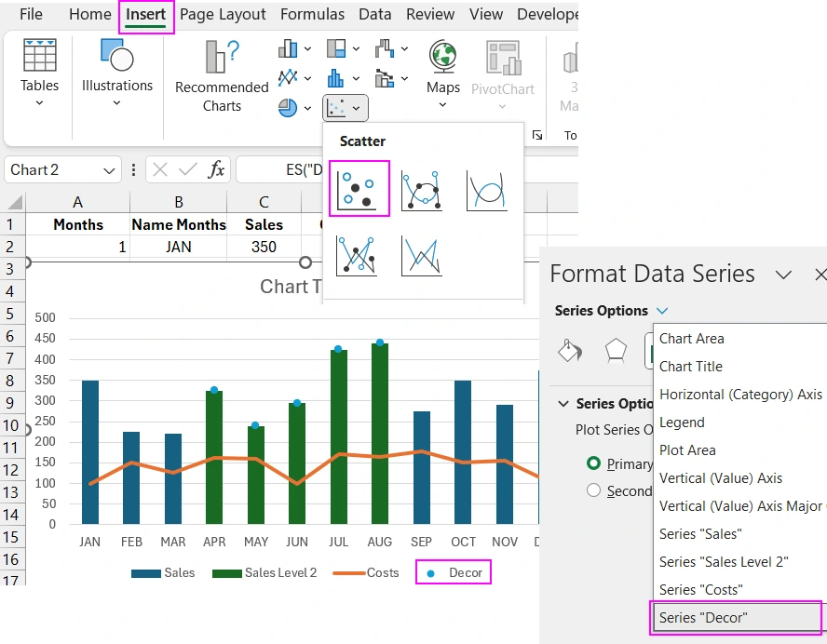Open task pane options chevron beside title
The image size is (827, 644).
pyautogui.click(x=784, y=275)
